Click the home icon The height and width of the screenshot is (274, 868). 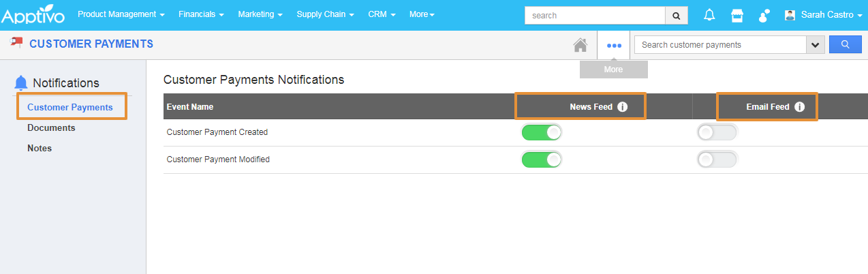(580, 45)
